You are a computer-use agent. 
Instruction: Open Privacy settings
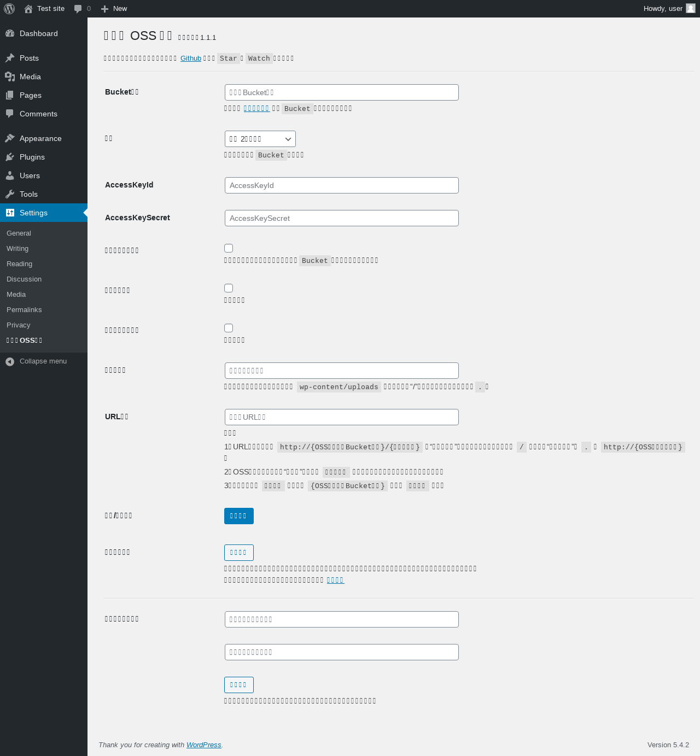[18, 325]
